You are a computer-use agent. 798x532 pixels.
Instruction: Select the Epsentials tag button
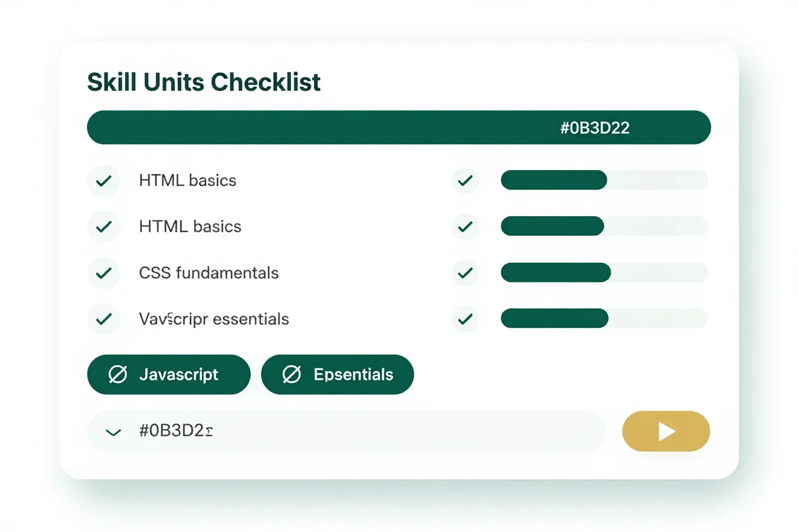click(338, 375)
